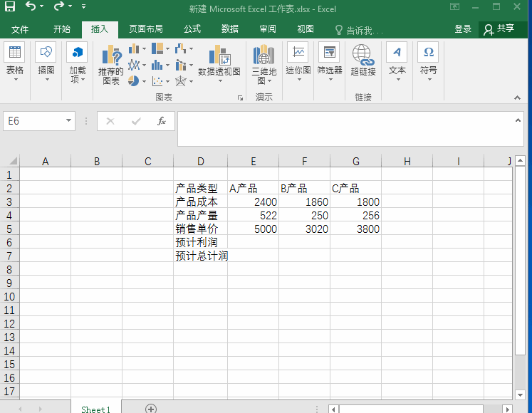Open the Name Box dropdown arrow
532x413 pixels.
(68, 121)
